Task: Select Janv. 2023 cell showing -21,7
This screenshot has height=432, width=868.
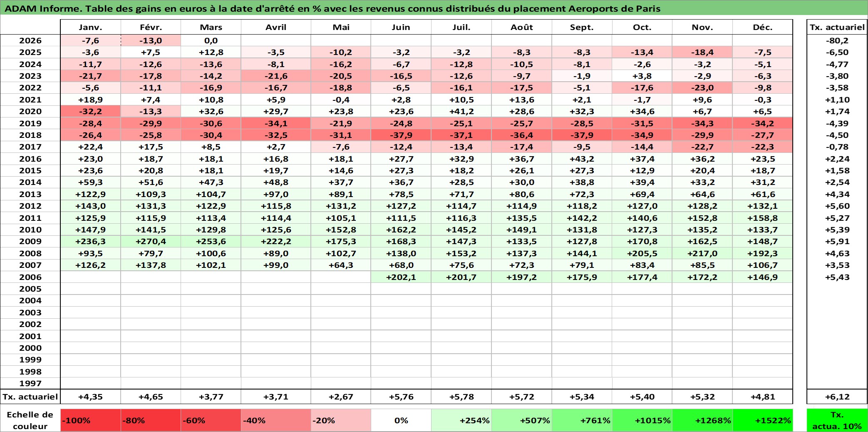Action: (x=91, y=76)
